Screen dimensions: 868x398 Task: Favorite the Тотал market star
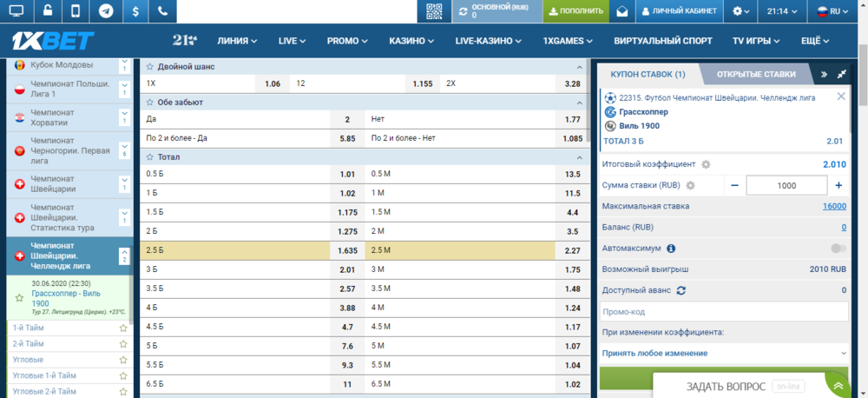tap(149, 157)
